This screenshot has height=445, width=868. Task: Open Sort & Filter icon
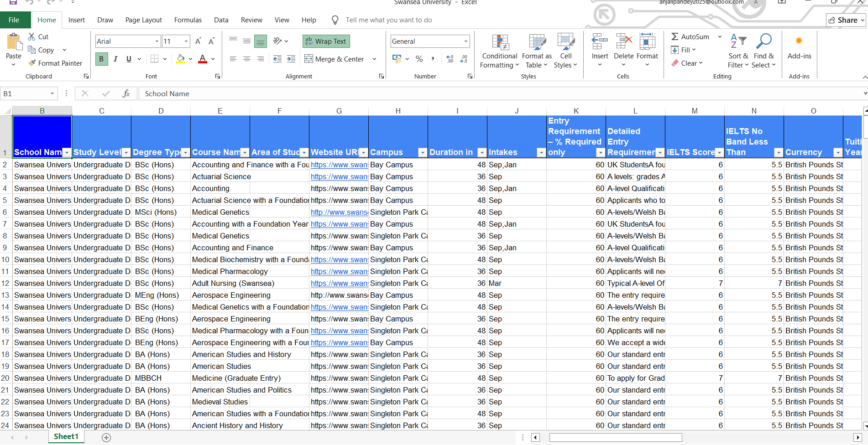(738, 42)
